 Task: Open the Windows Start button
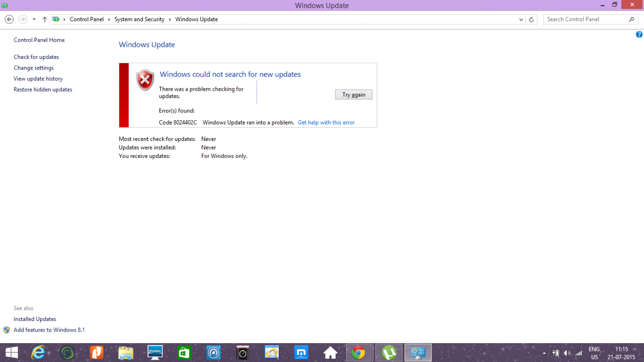tap(12, 353)
